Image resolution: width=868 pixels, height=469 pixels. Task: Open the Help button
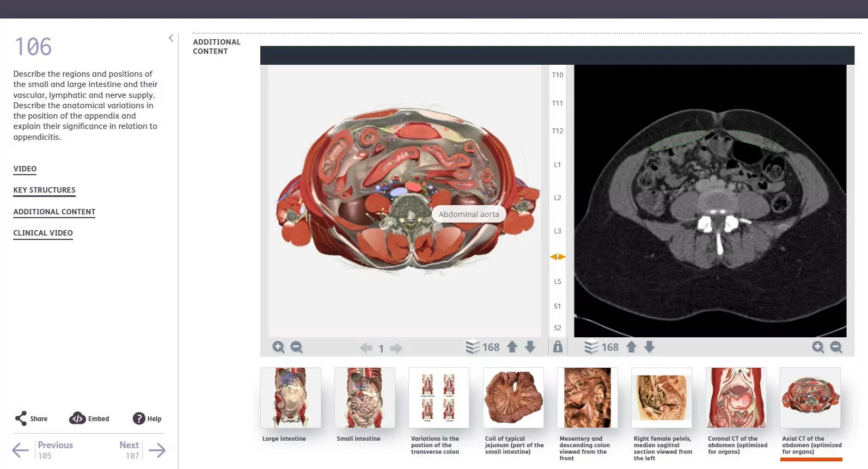click(x=147, y=418)
